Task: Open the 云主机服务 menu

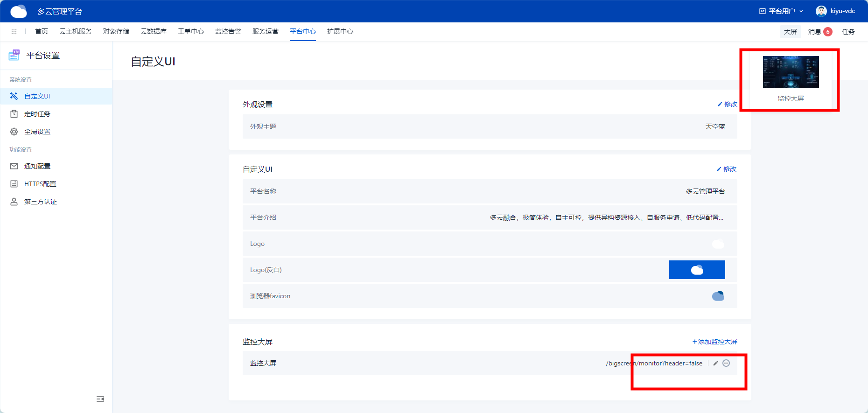Action: [x=76, y=31]
